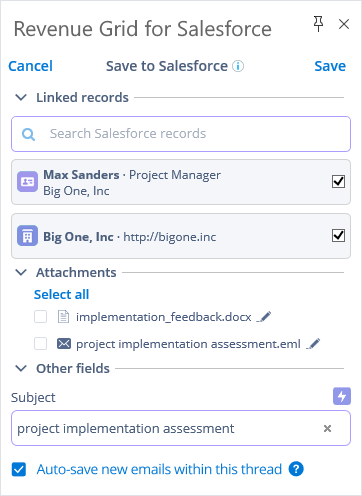Click the search magnifier icon
Image resolution: width=362 pixels, height=496 pixels.
(x=28, y=134)
